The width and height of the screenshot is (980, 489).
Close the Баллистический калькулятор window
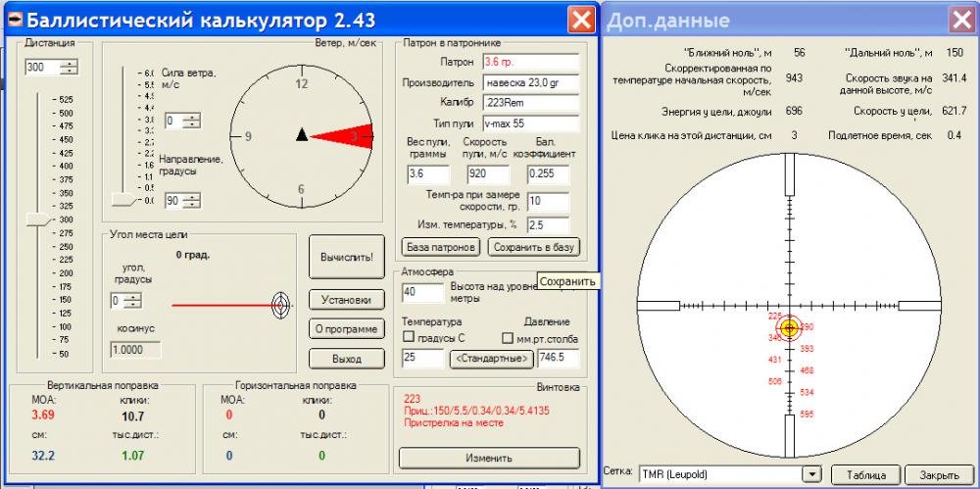pyautogui.click(x=581, y=20)
